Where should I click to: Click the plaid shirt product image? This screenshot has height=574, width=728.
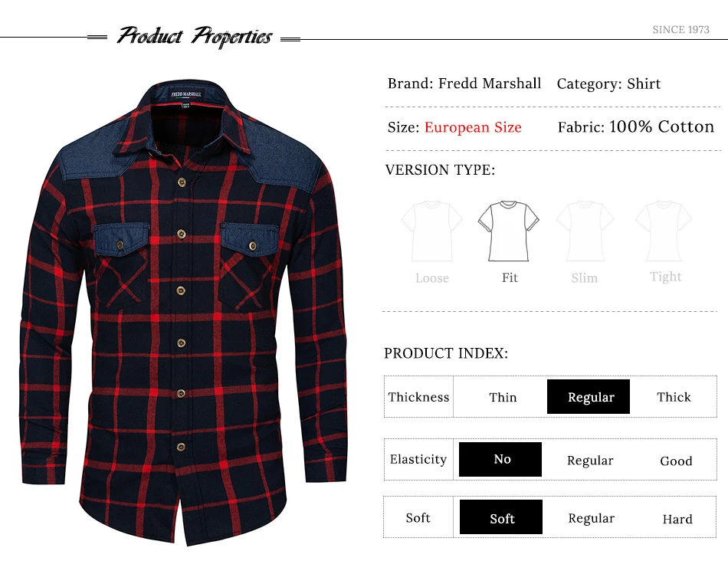pyautogui.click(x=183, y=312)
